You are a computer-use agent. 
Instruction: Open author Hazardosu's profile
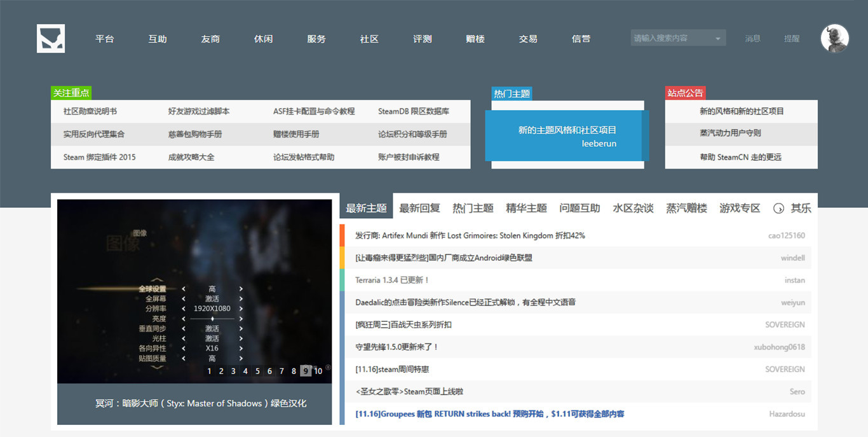pyautogui.click(x=787, y=413)
